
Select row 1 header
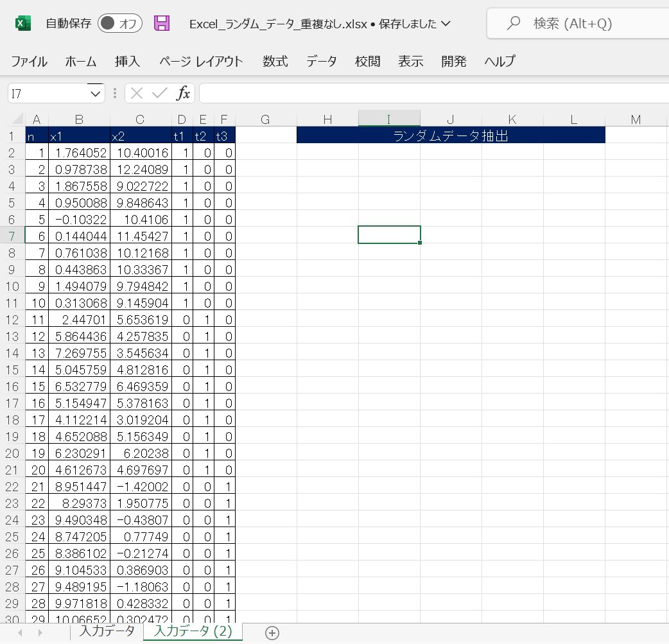coord(12,136)
